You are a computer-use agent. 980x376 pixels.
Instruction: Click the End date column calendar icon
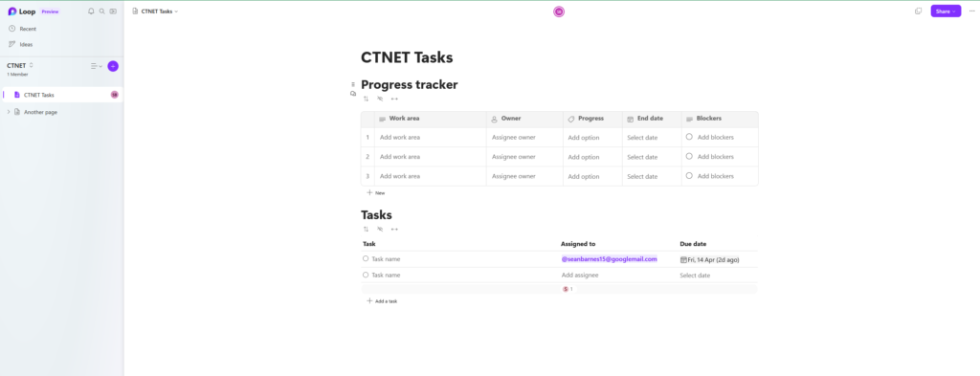click(631, 119)
